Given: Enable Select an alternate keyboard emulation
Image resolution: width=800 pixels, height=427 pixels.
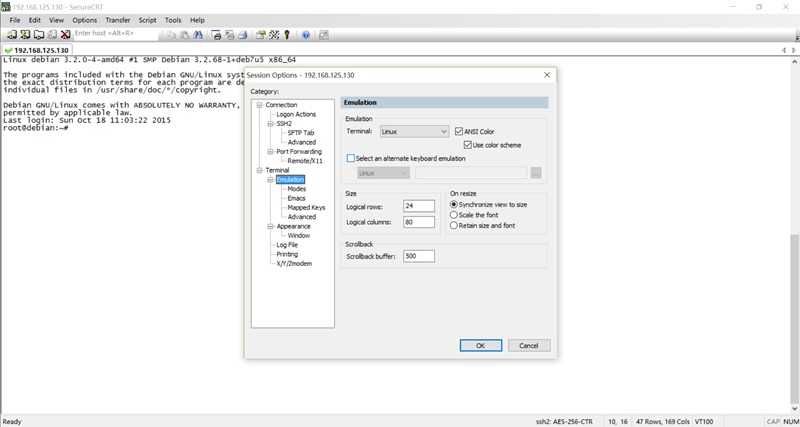Looking at the screenshot, I should [351, 159].
